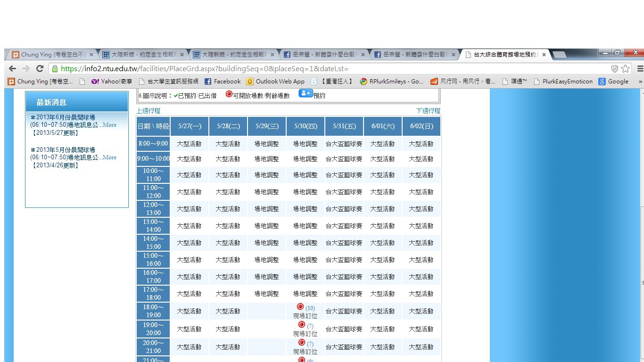Screen dimensions: 644x362
Task: Click the page's vertical scrollbar
Action: pos(641,283)
